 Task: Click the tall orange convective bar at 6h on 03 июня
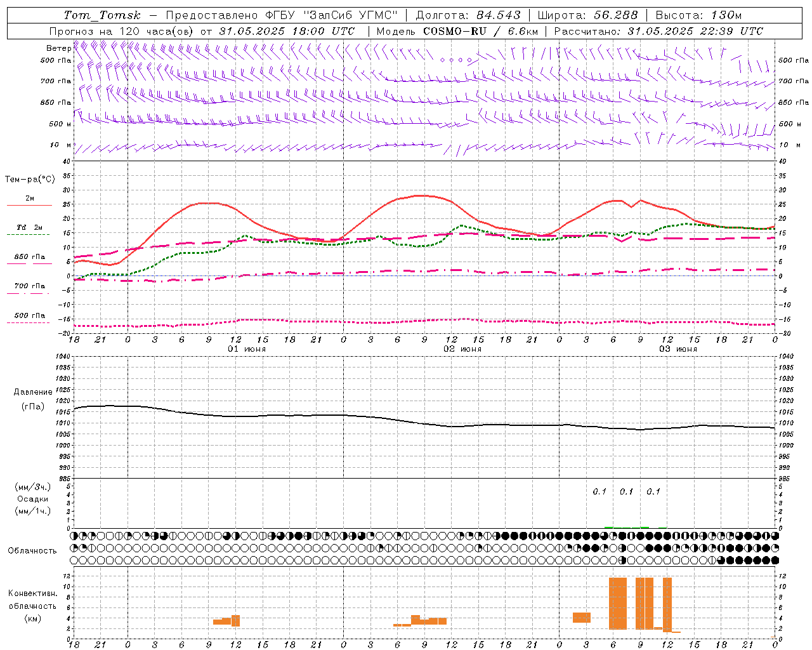618,603
